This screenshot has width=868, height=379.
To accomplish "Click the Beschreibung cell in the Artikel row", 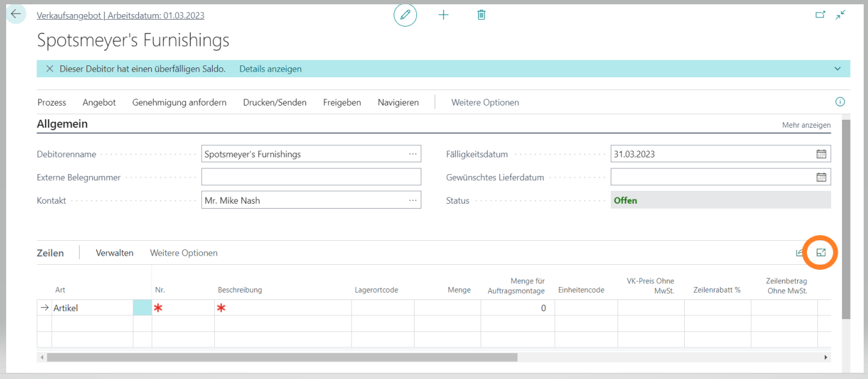I will [x=283, y=308].
